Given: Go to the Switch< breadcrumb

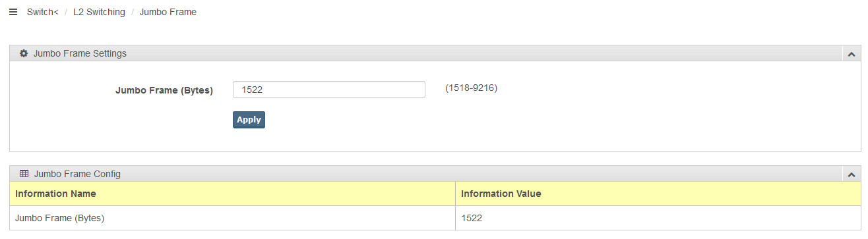Looking at the screenshot, I should [x=43, y=12].
